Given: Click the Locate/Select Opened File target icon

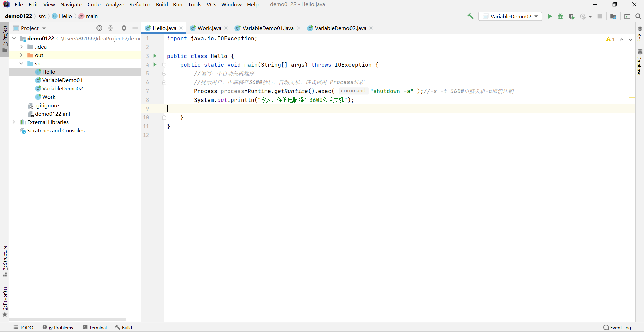Looking at the screenshot, I should click(99, 28).
